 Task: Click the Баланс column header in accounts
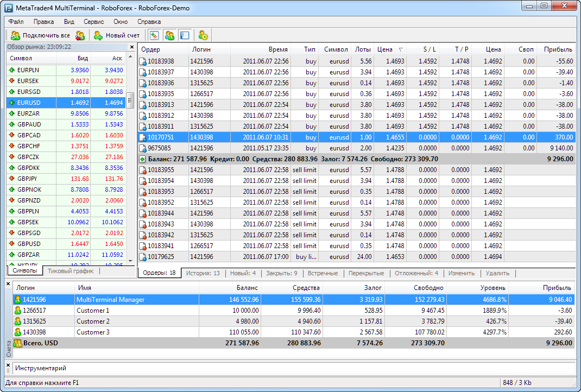click(248, 288)
